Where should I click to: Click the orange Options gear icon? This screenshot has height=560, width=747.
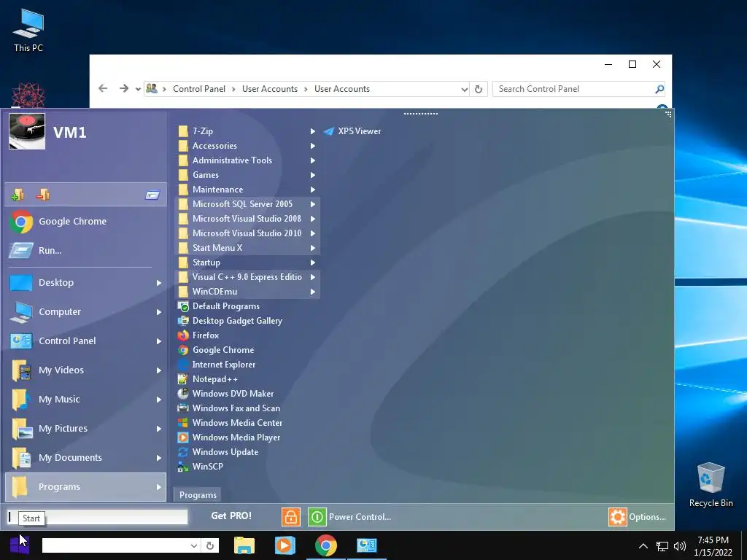[617, 517]
